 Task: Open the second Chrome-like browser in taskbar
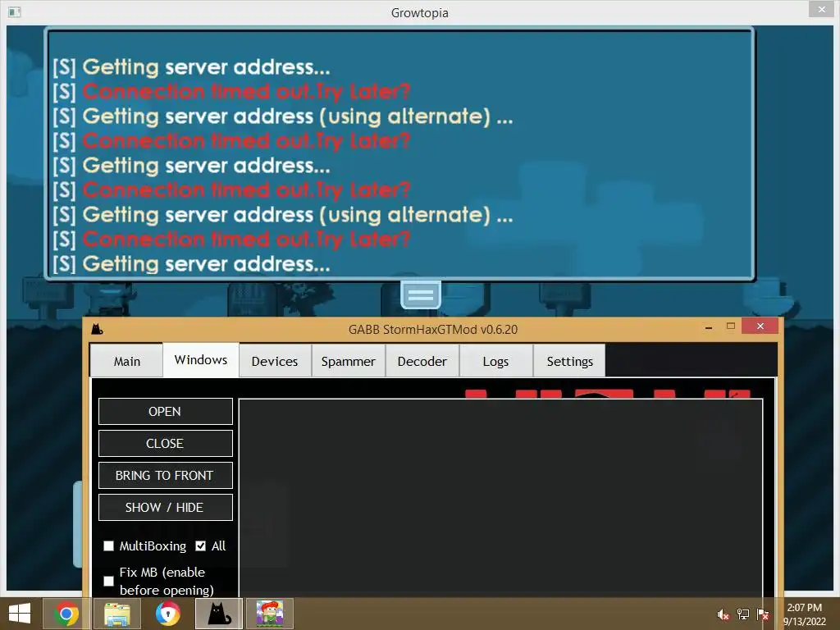(168, 614)
